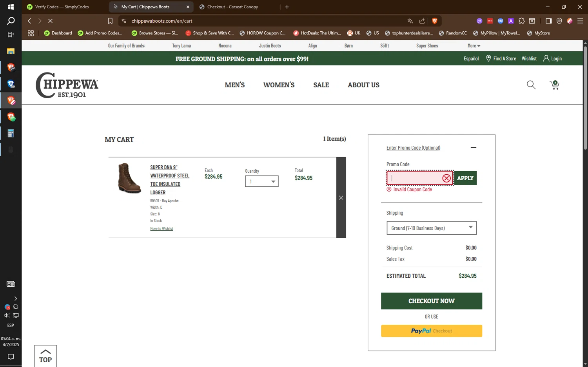Open Windows Start menu
This screenshot has width=588, height=367.
tap(11, 7)
